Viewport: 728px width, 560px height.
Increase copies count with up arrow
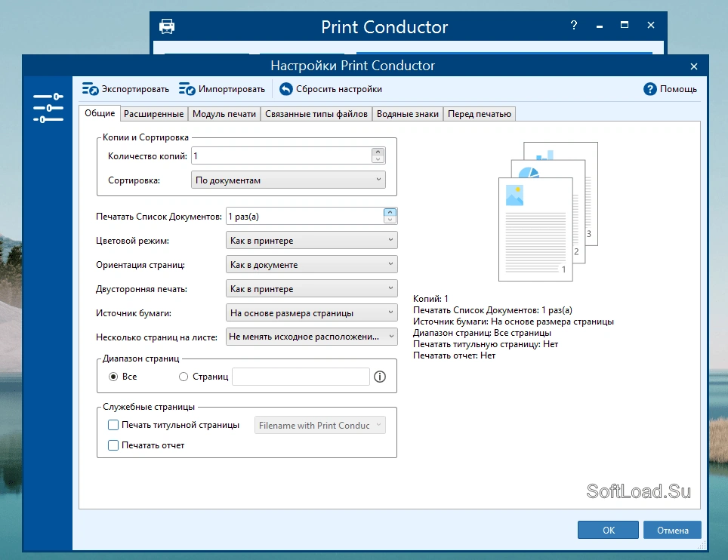(378, 152)
